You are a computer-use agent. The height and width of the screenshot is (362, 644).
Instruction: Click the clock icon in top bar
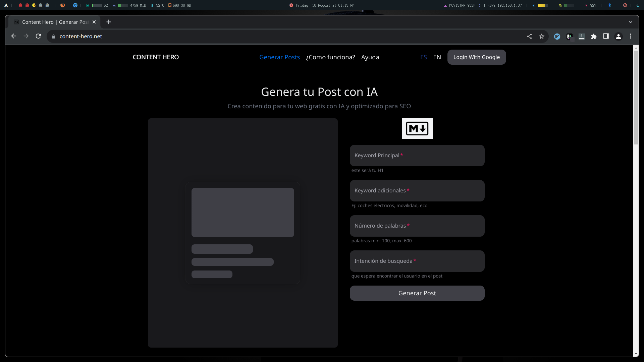pyautogui.click(x=291, y=5)
